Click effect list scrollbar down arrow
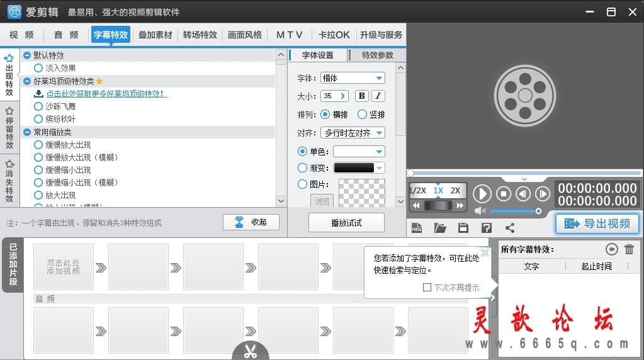 point(281,201)
